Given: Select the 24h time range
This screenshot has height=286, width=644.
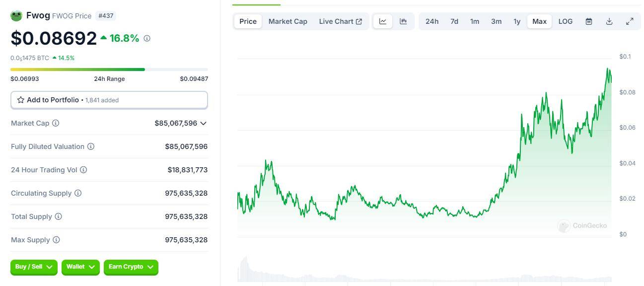Looking at the screenshot, I should pyautogui.click(x=432, y=21).
